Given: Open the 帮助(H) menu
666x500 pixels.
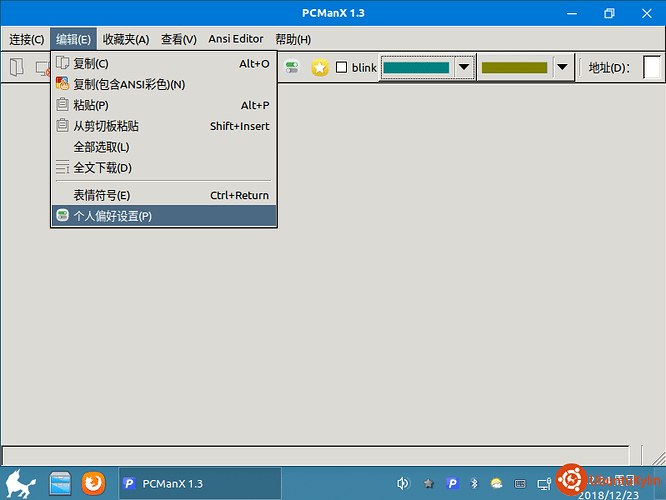Looking at the screenshot, I should point(293,40).
